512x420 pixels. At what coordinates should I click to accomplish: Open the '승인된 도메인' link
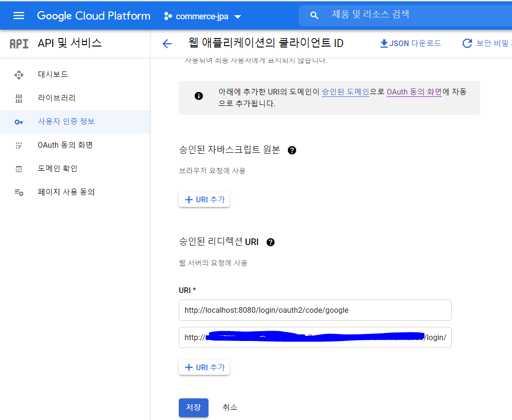(x=345, y=92)
